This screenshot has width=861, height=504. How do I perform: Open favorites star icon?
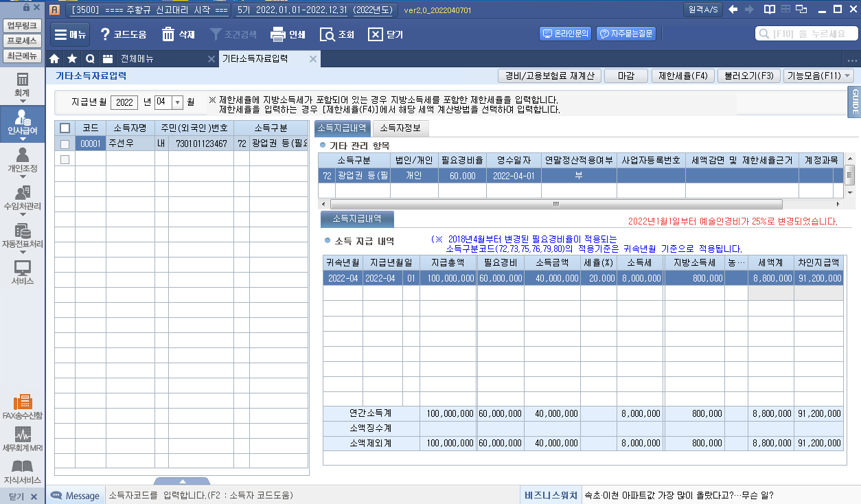(72, 59)
